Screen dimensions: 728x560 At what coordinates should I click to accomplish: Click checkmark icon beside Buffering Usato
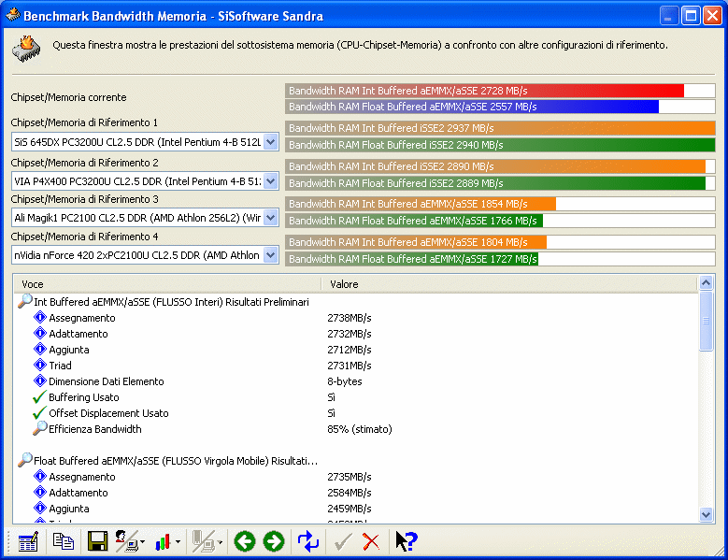40,397
